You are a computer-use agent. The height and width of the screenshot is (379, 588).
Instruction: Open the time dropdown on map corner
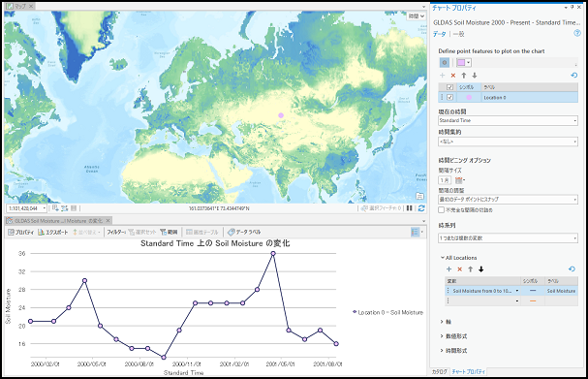tap(417, 16)
